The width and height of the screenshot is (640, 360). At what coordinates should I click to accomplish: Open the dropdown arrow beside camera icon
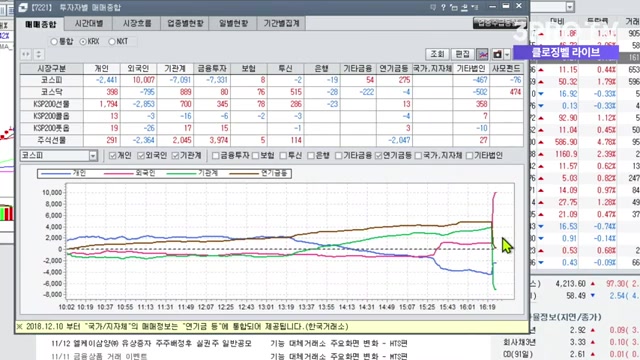pos(507,54)
